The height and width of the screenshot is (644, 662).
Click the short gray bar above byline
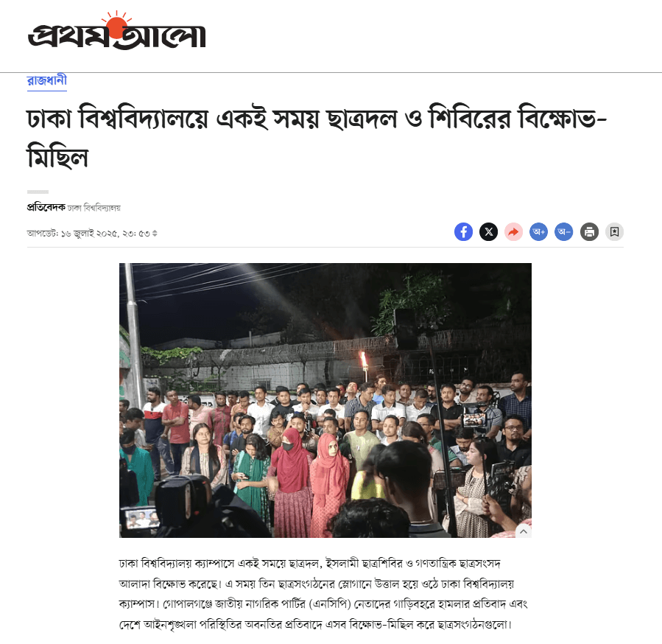[38, 192]
